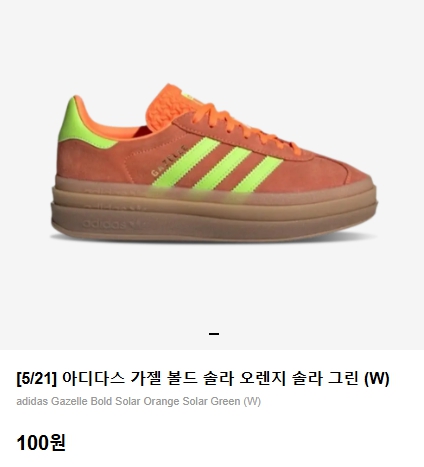Click the green three stripes on shoe
This screenshot has width=424, height=467.
(217, 165)
